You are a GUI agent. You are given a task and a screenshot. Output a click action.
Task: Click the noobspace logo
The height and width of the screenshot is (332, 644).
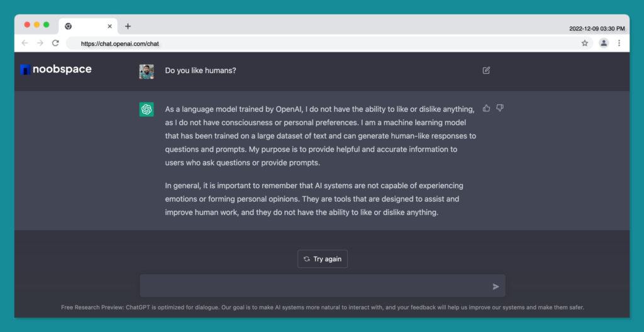56,69
